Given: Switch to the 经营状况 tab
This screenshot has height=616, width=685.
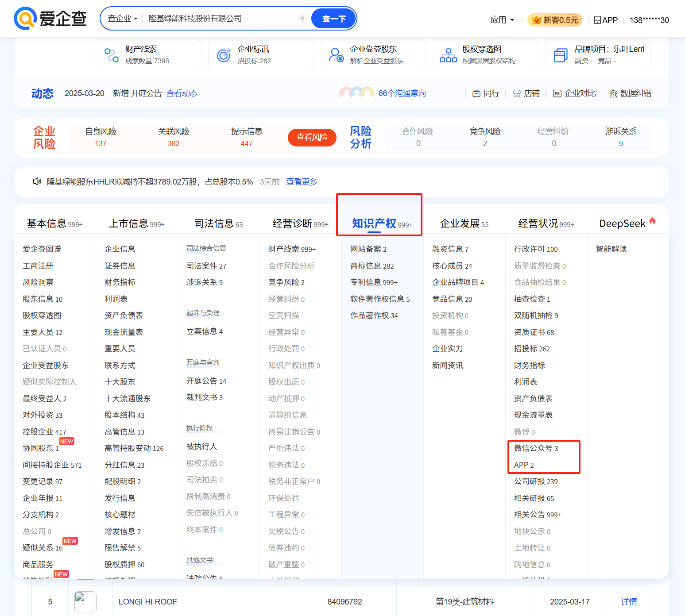Looking at the screenshot, I should [546, 223].
